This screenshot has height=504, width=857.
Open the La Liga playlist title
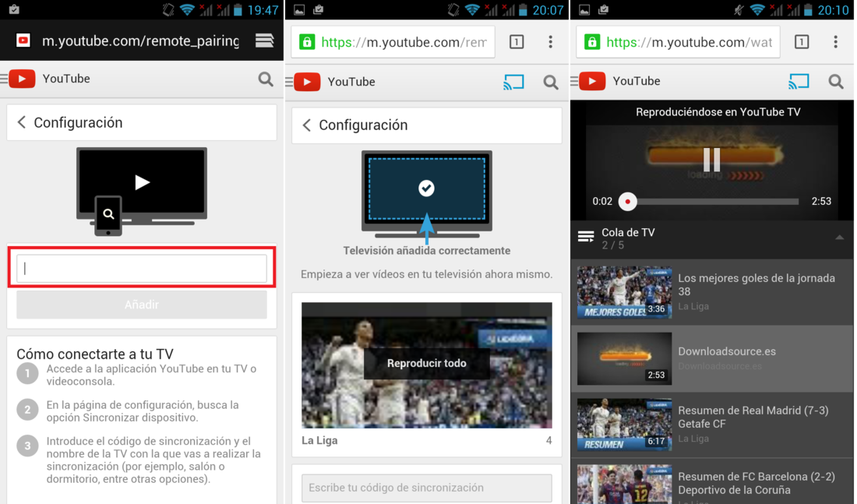319,441
